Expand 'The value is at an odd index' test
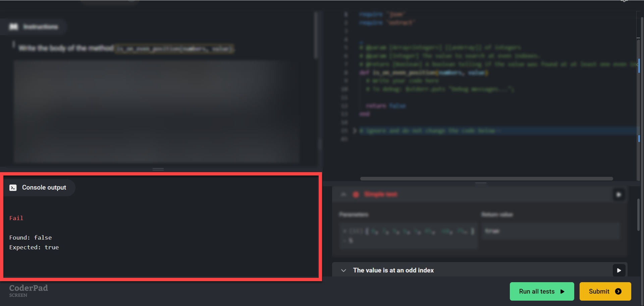 click(x=343, y=270)
